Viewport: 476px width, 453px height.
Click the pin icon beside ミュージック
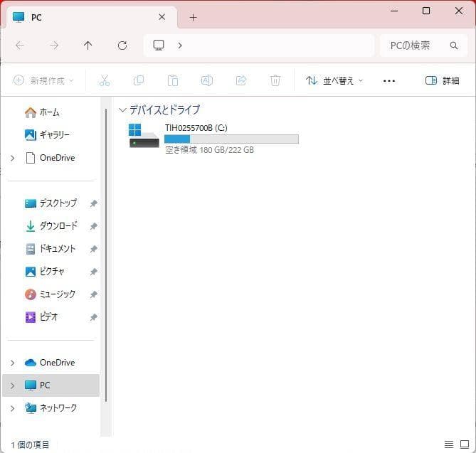tap(93, 294)
